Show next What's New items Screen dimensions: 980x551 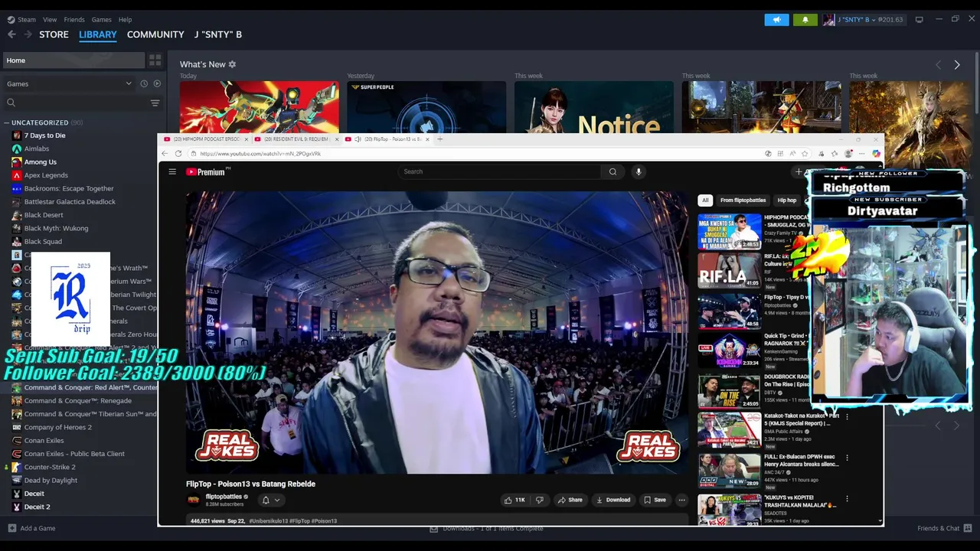957,65
